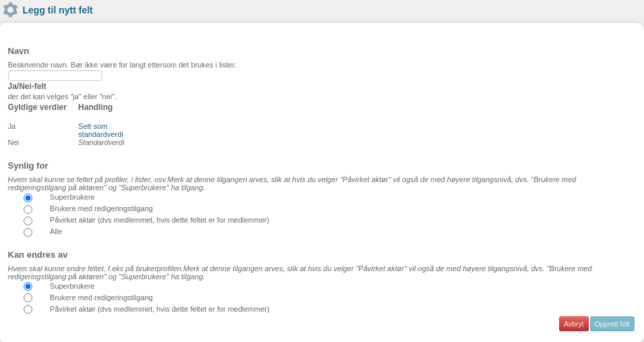Click the "Kan endres av" section heading
Image resolution: width=644 pixels, height=342 pixels.
38,255
